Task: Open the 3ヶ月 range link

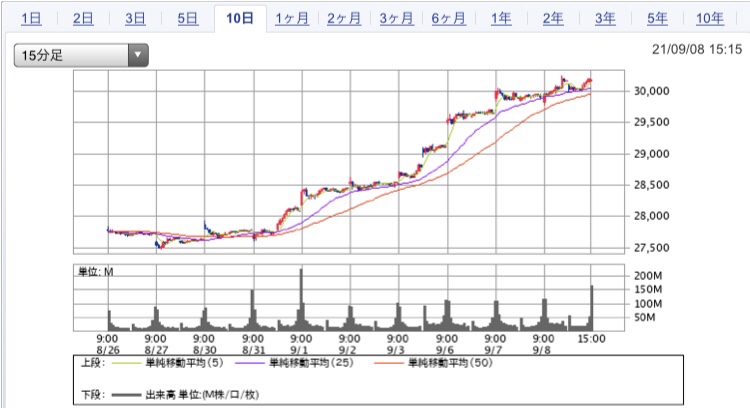Action: tap(396, 19)
